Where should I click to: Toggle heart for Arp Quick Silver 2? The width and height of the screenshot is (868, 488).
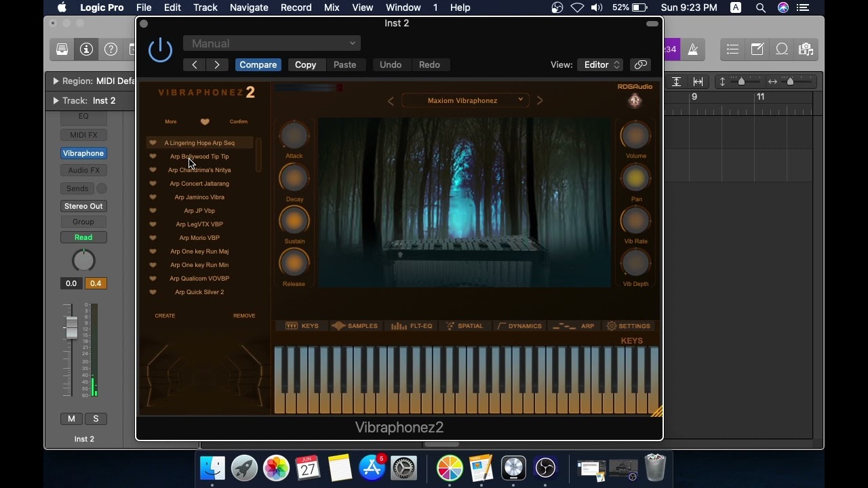[x=153, y=292]
